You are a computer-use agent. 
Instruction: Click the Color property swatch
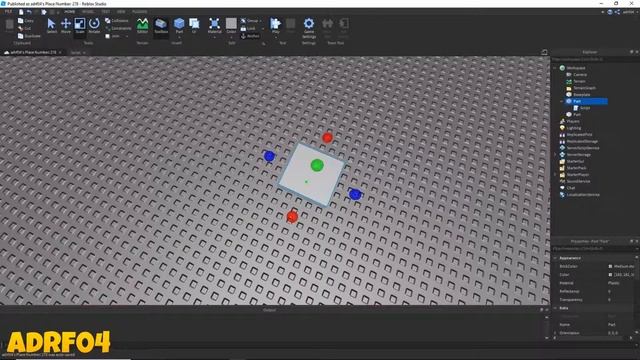(x=611, y=275)
